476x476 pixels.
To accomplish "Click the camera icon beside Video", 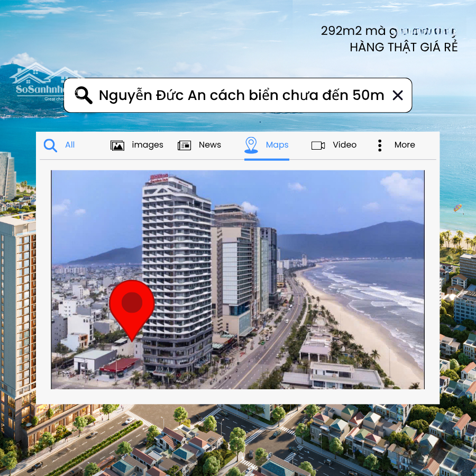I will [x=318, y=145].
